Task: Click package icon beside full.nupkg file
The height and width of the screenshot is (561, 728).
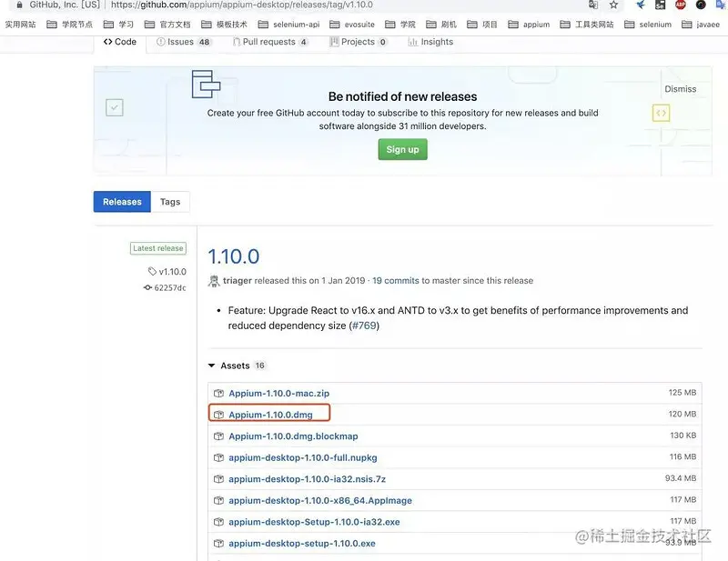Action: coord(218,457)
